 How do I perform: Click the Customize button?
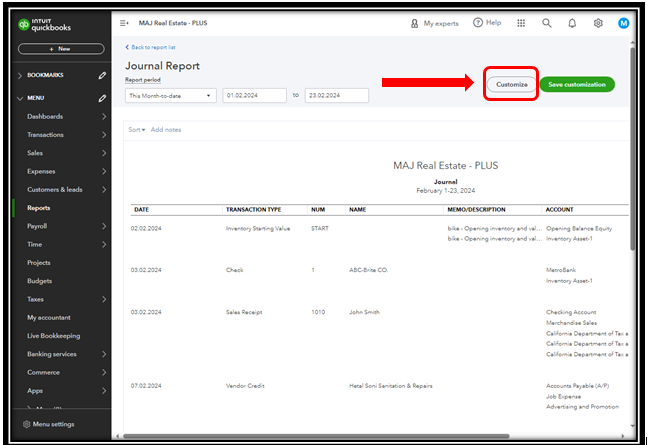point(512,84)
